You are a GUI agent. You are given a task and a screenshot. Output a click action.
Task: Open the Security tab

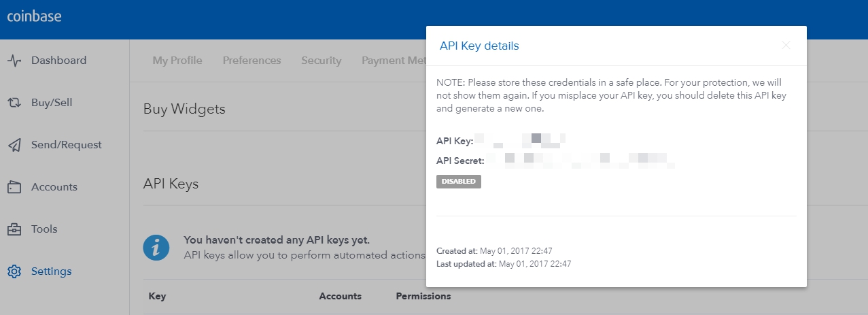pos(321,61)
